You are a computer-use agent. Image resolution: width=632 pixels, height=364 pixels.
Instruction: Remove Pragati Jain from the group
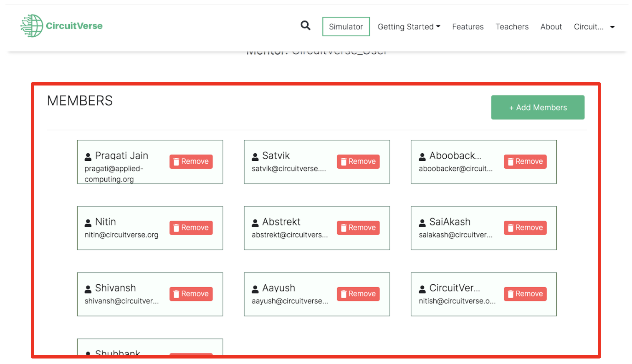point(191,162)
